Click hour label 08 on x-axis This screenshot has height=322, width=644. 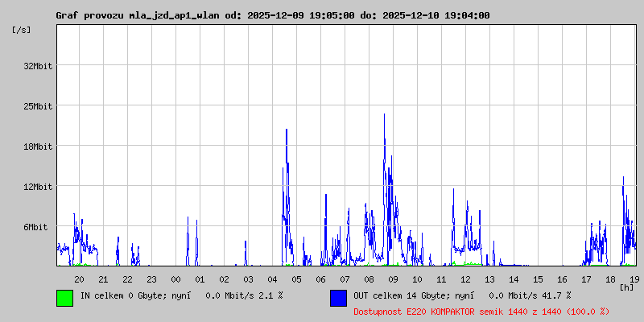tap(369, 279)
